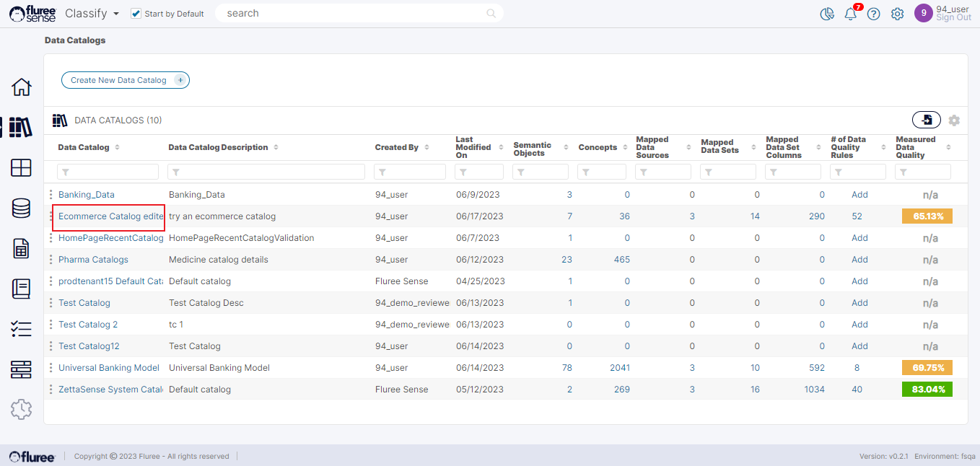Open row menu for Pharma Catalogs
Viewport: 980px width, 466px height.
(x=51, y=260)
